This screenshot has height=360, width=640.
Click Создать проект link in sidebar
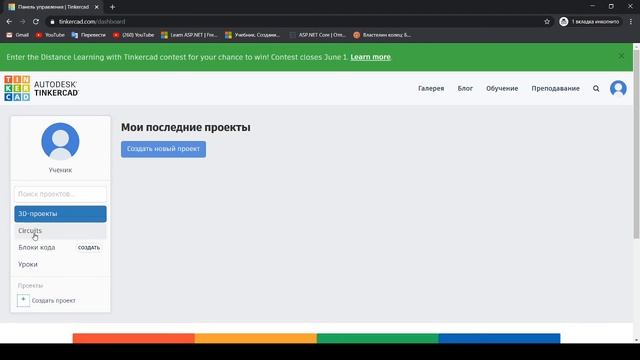point(53,300)
